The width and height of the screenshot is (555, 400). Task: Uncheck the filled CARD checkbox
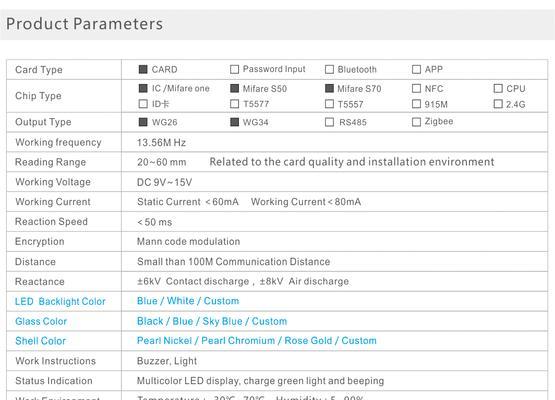143,69
